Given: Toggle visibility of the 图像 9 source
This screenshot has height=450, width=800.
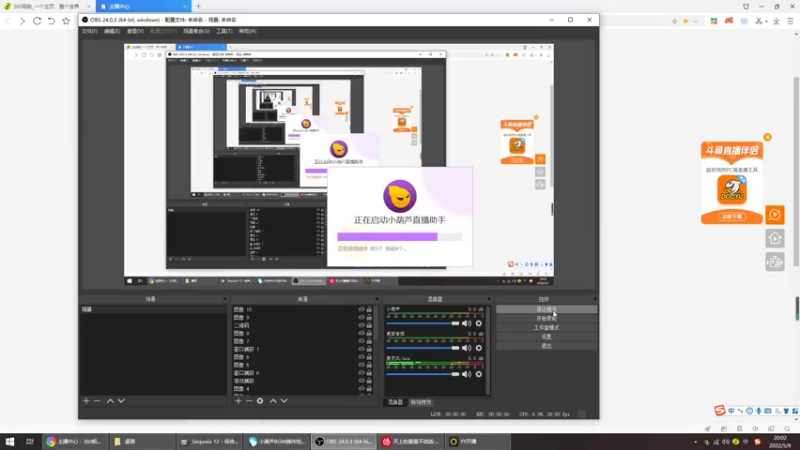Looking at the screenshot, I should coord(361,317).
